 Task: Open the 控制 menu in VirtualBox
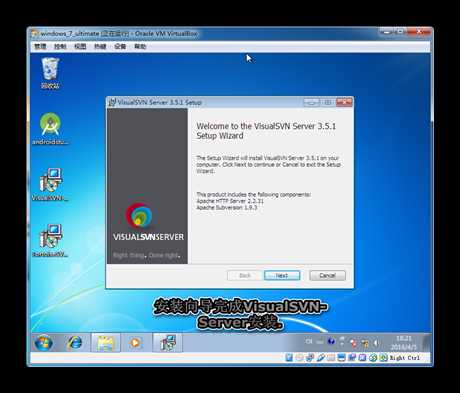coord(60,46)
